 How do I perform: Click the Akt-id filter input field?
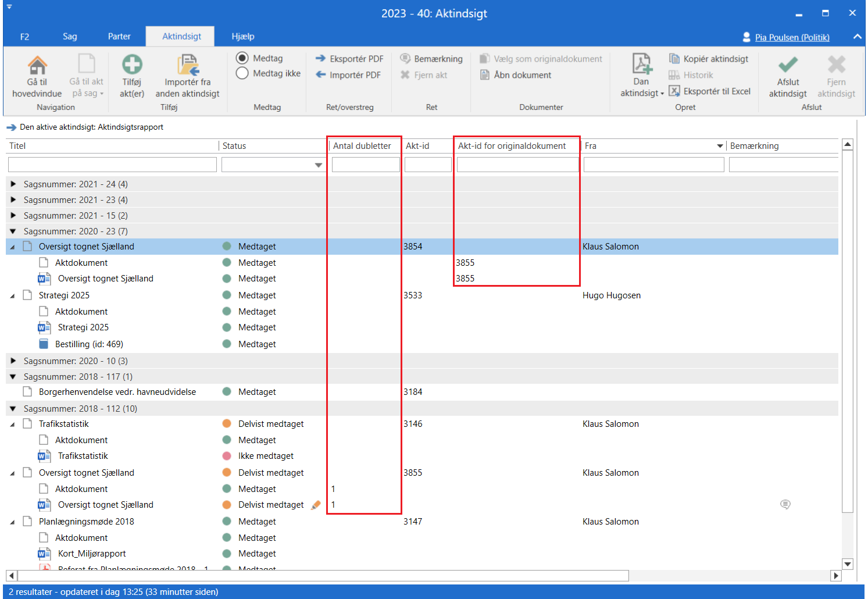click(x=428, y=165)
